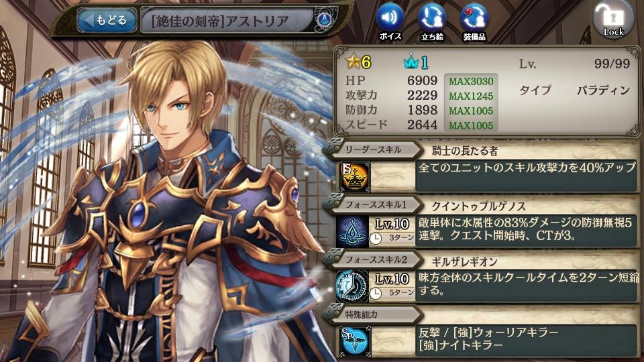Open the リーダースキル section header
The height and width of the screenshot is (362, 644).
[373, 149]
